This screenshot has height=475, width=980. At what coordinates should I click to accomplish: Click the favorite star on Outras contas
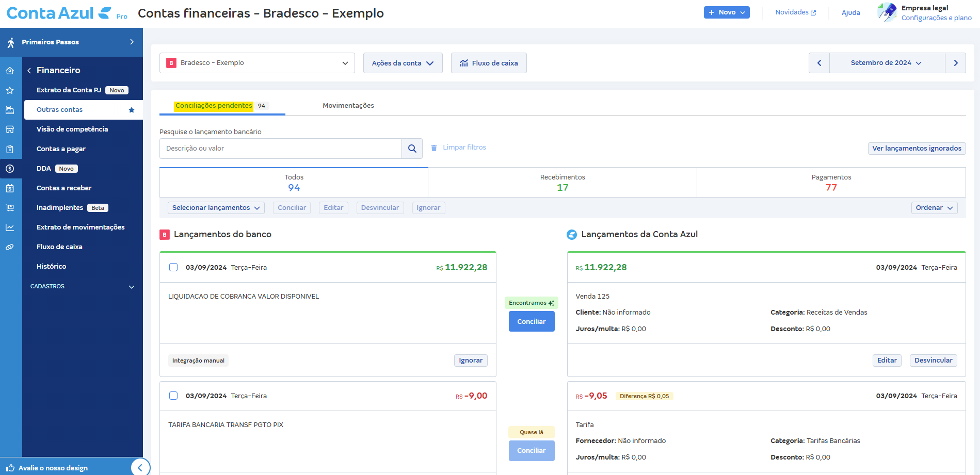[132, 110]
